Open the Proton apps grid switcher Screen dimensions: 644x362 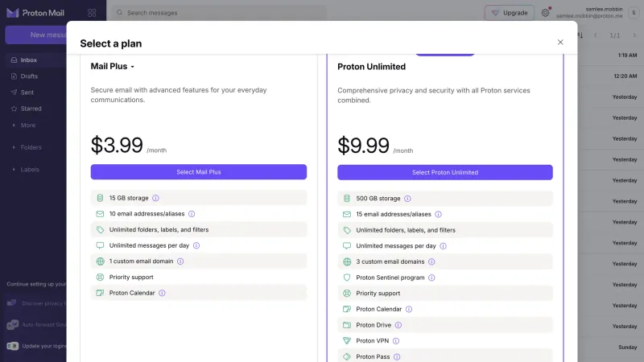tap(92, 13)
